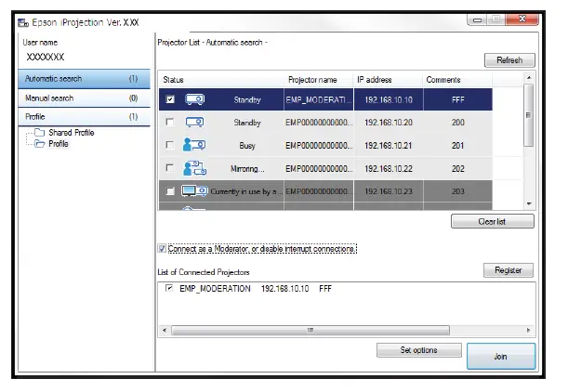Open the Profile section tab
568x392 pixels.
(x=84, y=116)
